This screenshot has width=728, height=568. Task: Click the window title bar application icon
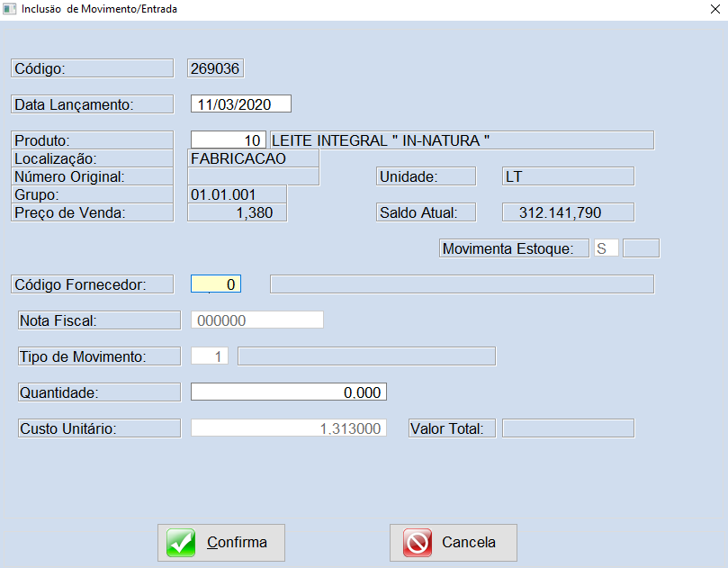pos(9,9)
